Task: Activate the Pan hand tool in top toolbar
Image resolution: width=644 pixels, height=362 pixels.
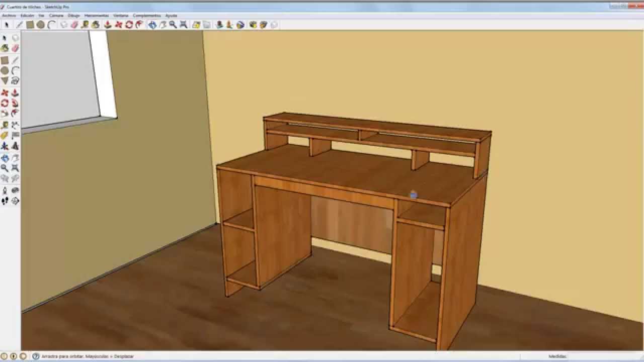Action: (163, 25)
